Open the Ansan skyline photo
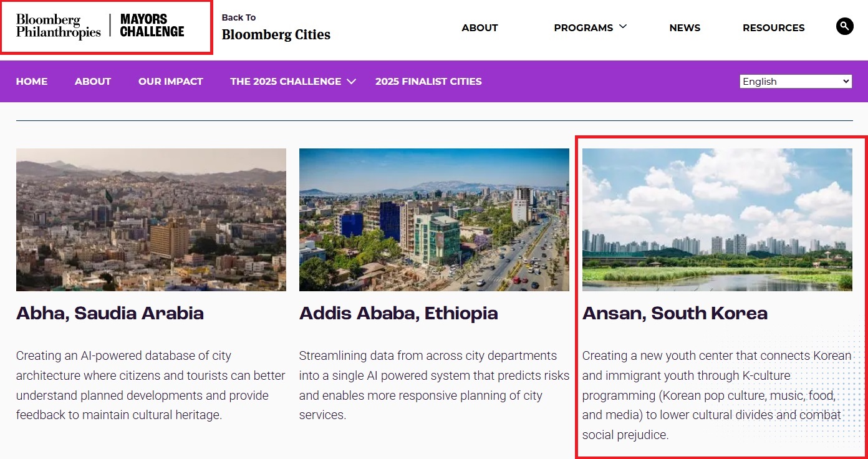Screen dimensions: 868x459 (717, 220)
